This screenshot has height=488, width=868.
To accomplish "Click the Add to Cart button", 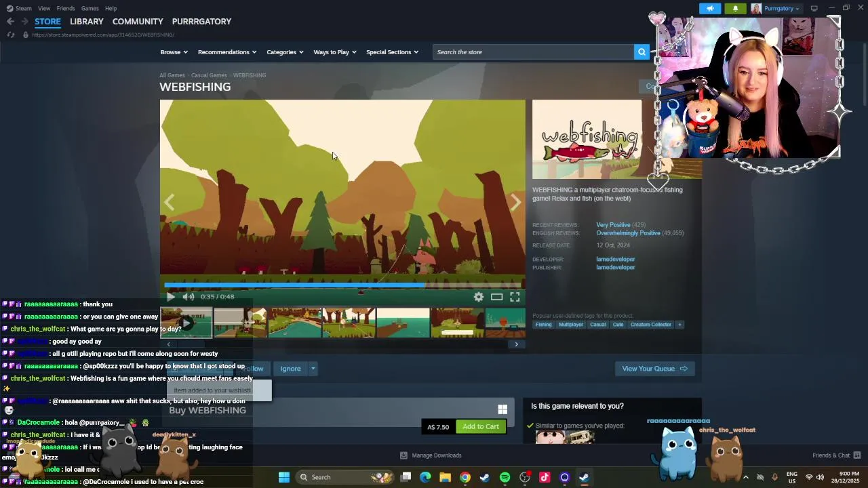I will pos(481,426).
